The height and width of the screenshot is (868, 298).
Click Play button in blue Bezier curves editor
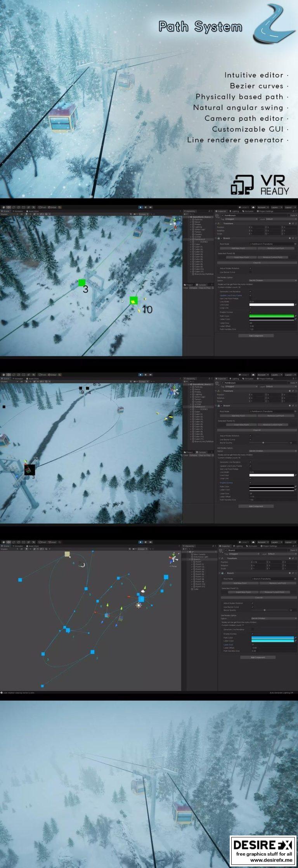[x=140, y=542]
